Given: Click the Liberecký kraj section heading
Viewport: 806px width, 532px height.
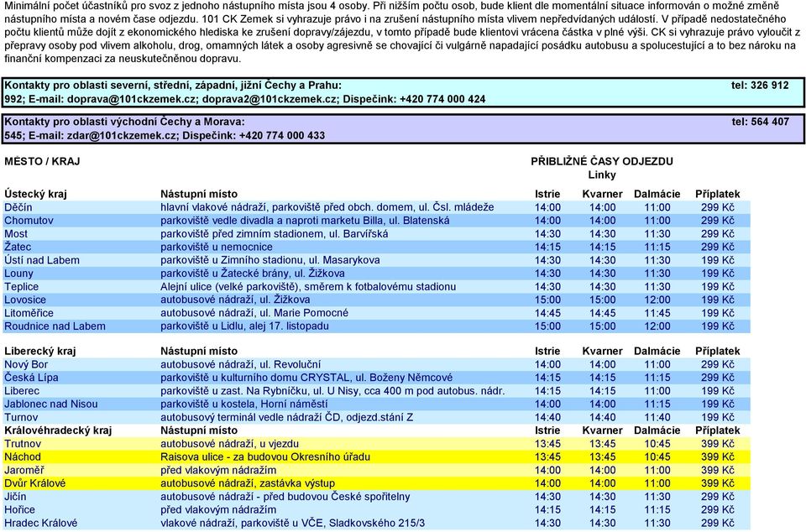Looking at the screenshot, I should [x=40, y=352].
